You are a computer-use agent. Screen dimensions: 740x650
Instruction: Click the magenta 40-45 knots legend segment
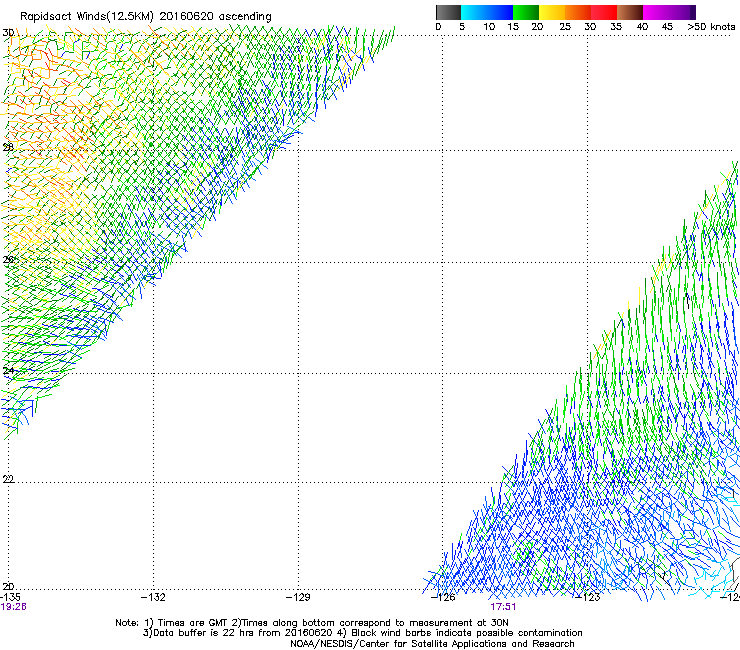click(656, 12)
